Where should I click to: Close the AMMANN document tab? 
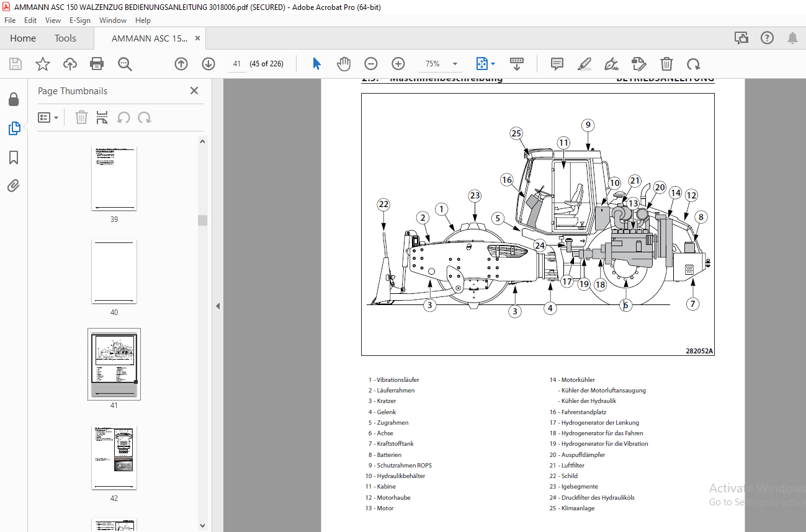pyautogui.click(x=198, y=38)
